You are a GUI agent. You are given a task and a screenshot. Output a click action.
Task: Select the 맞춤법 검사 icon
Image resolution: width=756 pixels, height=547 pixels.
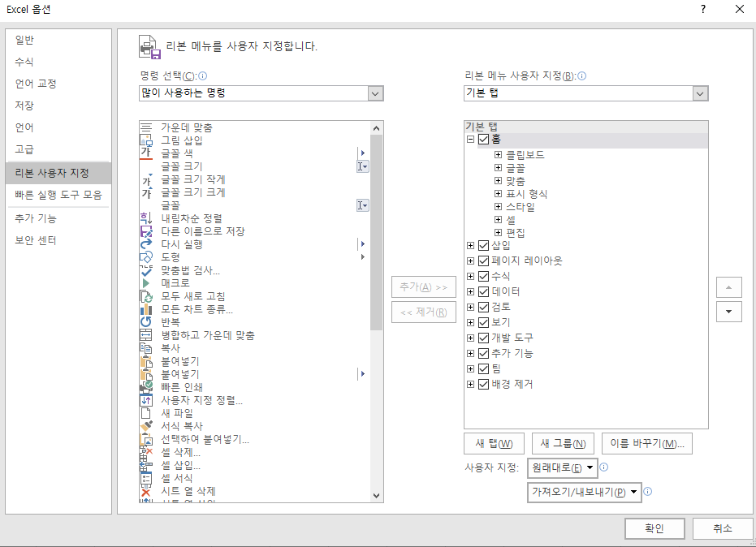[146, 270]
